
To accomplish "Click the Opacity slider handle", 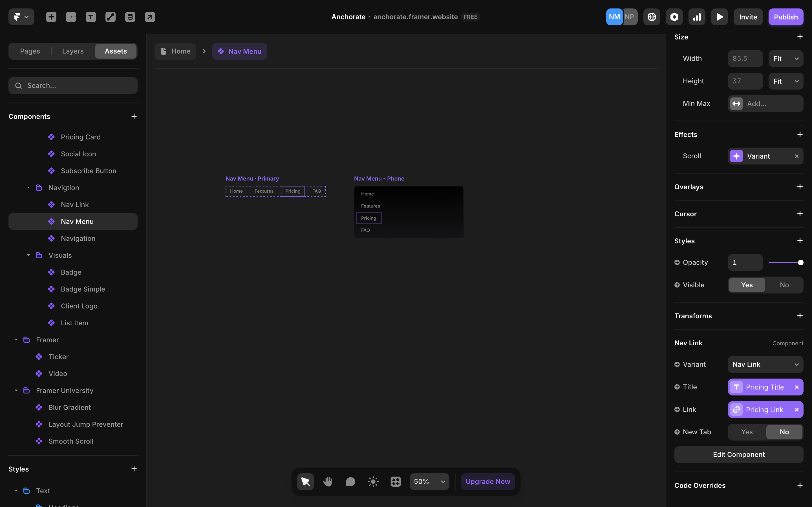I will [801, 263].
